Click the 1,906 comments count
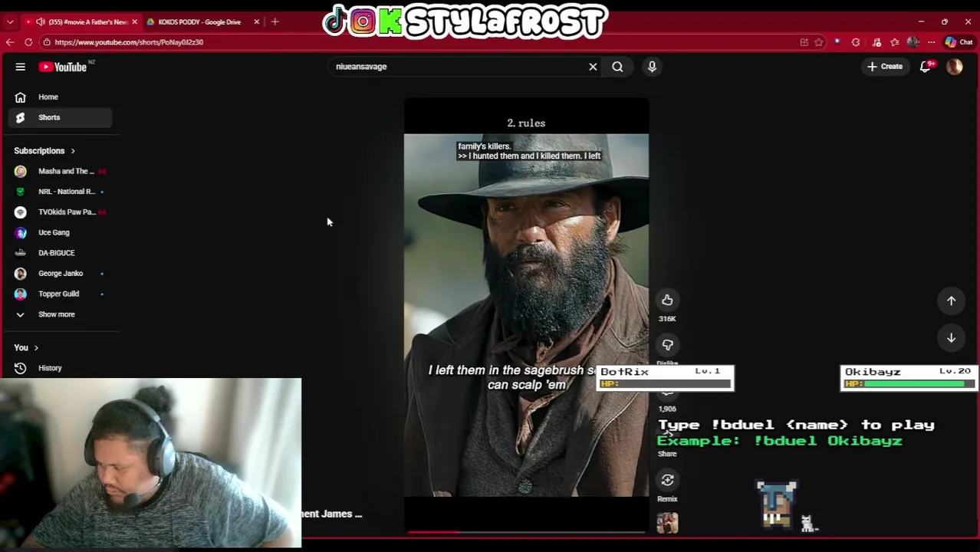The height and width of the screenshot is (552, 980). (x=667, y=409)
